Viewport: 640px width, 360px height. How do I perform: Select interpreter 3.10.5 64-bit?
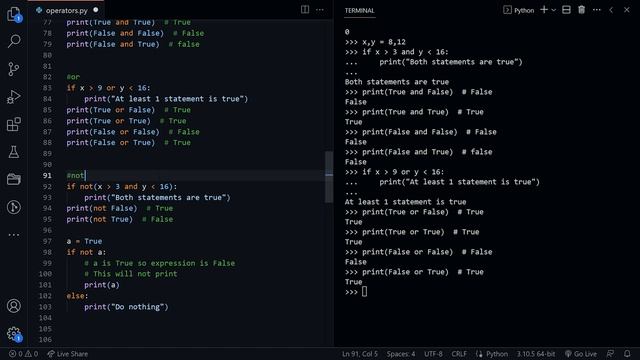536,354
